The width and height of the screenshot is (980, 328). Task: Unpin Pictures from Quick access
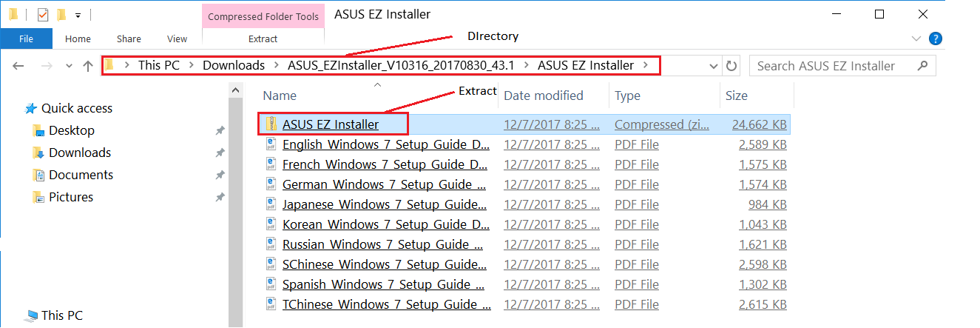(220, 198)
